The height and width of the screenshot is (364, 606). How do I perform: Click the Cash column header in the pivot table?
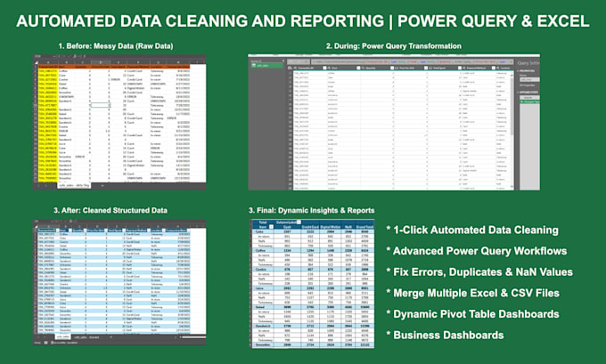point(288,227)
